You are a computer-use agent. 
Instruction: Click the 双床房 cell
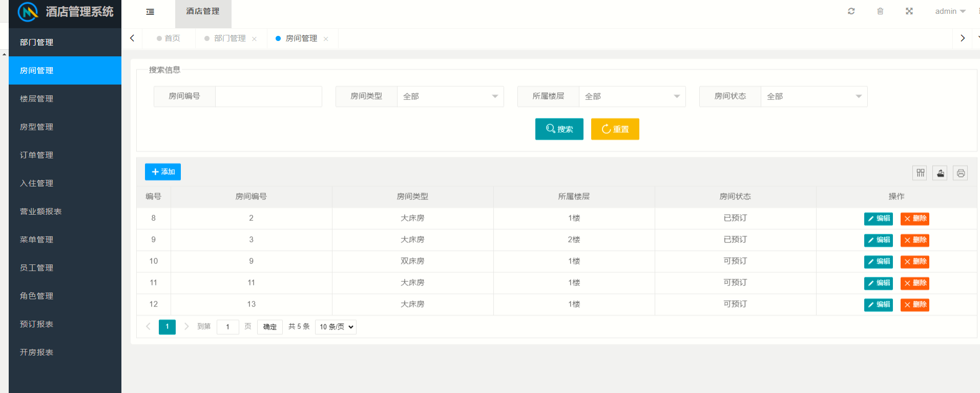coord(412,261)
